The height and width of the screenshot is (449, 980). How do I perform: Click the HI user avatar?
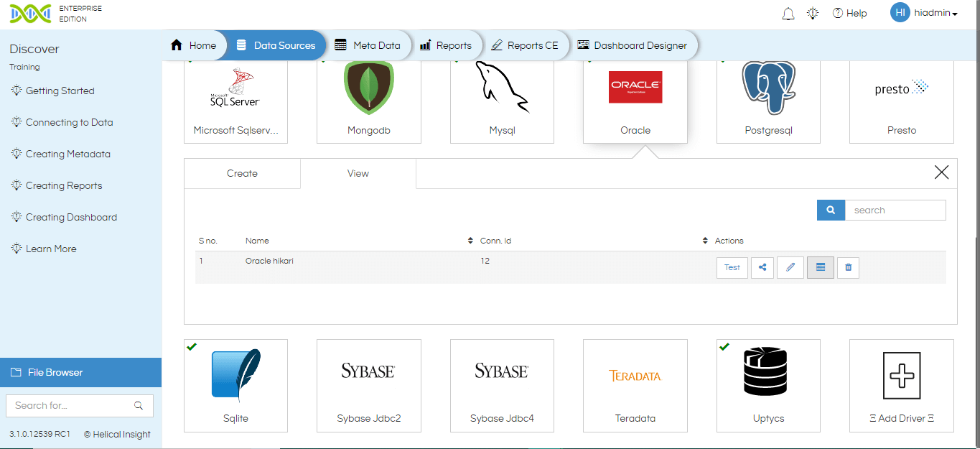coord(900,12)
